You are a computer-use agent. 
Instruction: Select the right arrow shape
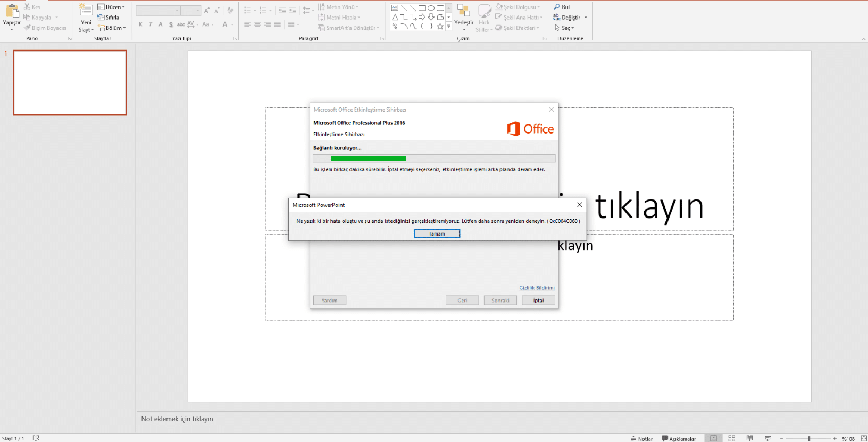pyautogui.click(x=422, y=17)
